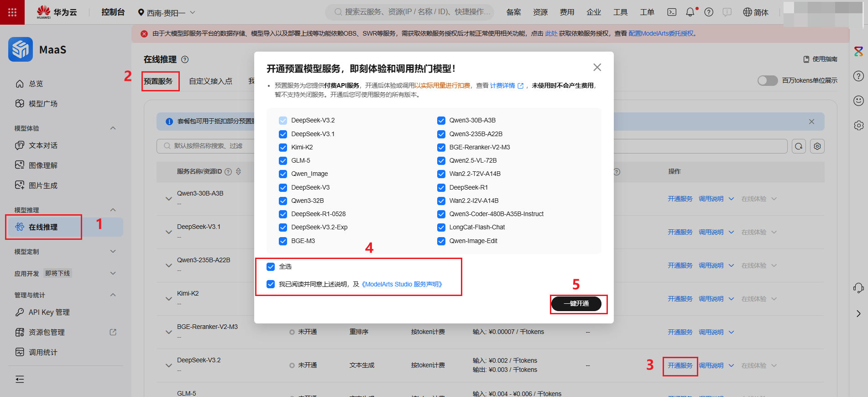This screenshot has width=868, height=397.
Task: Uncheck Qwen3-30B-A3B checkbox in dialog
Action: click(441, 120)
